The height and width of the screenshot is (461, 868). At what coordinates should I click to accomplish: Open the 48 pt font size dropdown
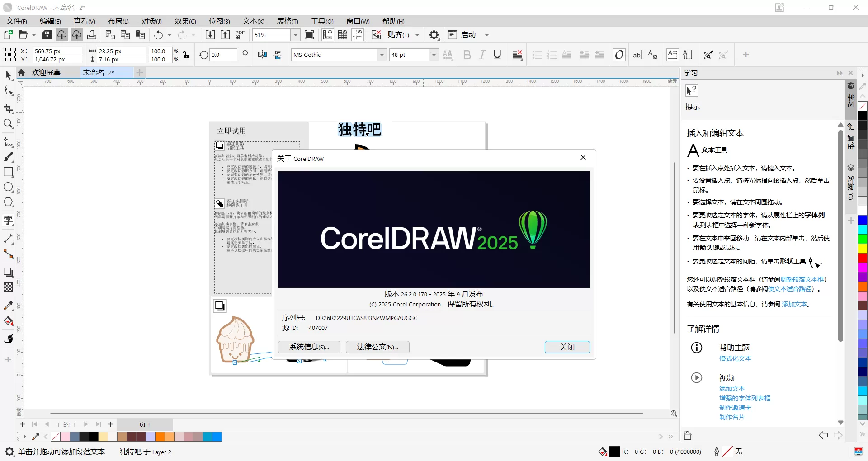tap(434, 55)
